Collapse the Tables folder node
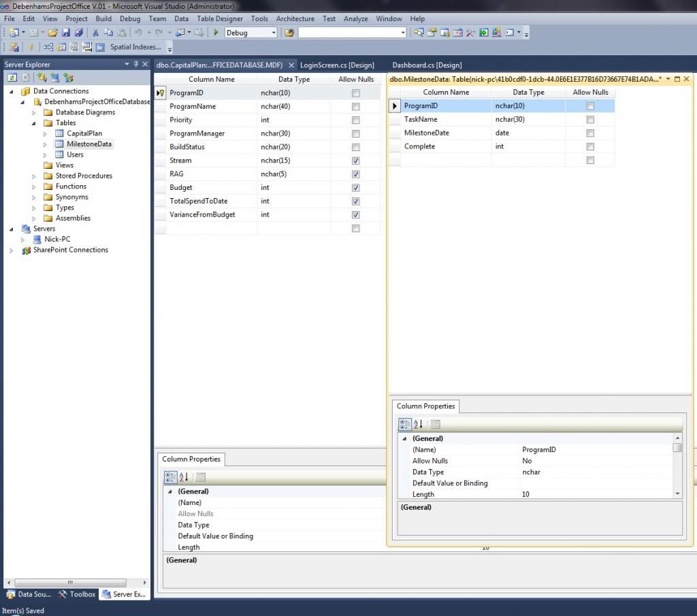This screenshot has width=697, height=616. tap(34, 123)
